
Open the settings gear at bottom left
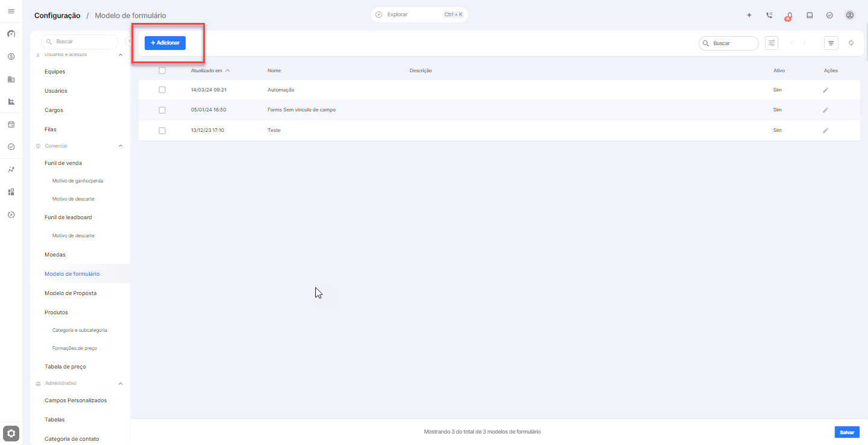(x=11, y=433)
